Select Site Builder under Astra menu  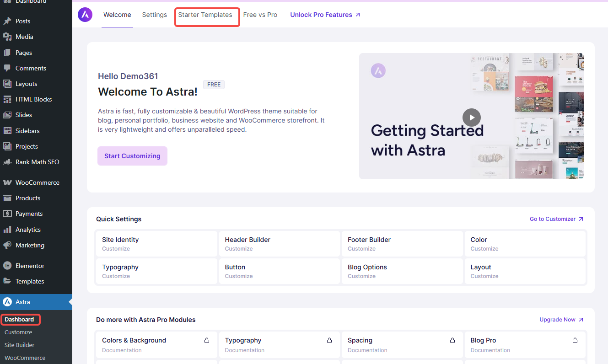(20, 345)
